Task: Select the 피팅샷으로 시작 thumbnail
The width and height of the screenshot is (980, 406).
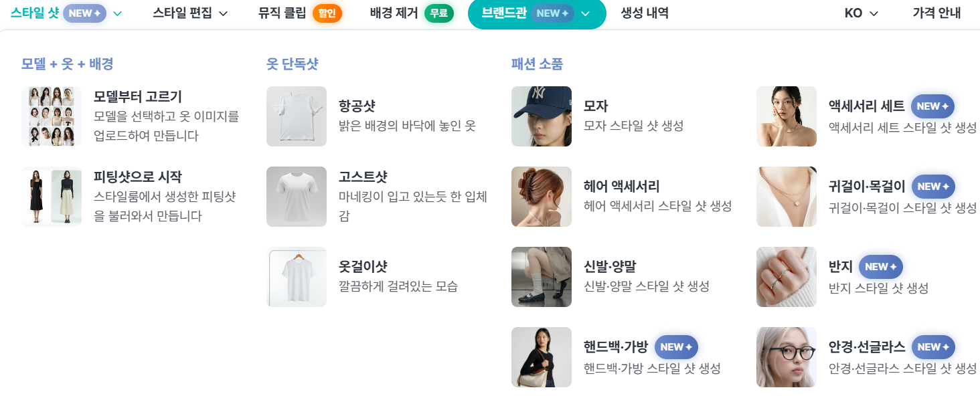Action: tap(52, 197)
